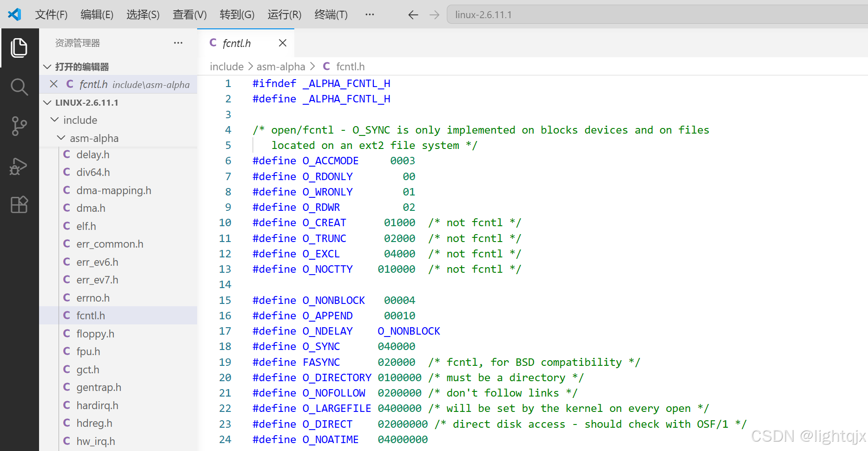Open the Run and Debug view
The width and height of the screenshot is (868, 451).
[19, 166]
